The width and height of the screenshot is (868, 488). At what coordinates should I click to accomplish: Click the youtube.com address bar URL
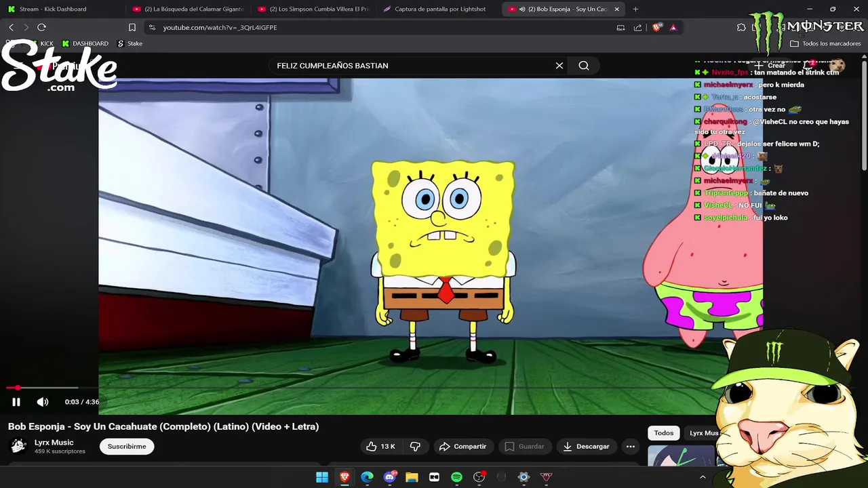[220, 28]
